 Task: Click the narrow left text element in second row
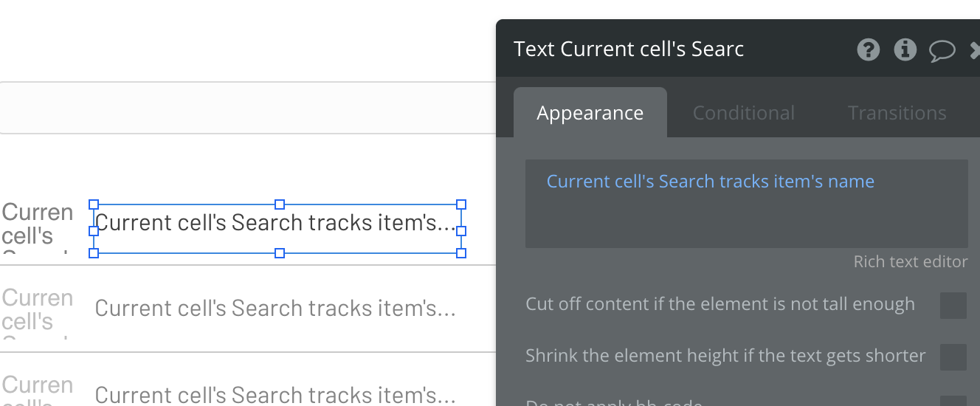click(x=37, y=310)
